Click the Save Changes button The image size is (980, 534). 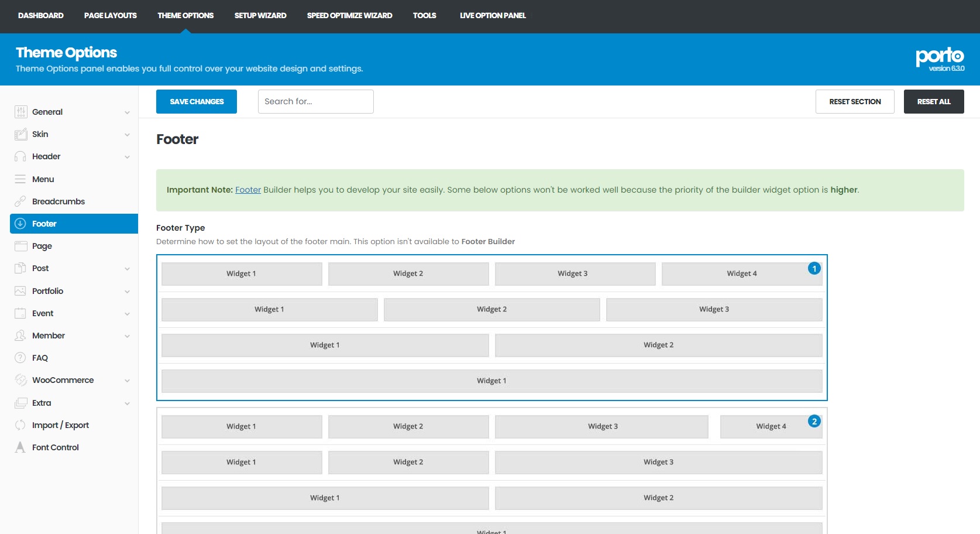coord(197,102)
